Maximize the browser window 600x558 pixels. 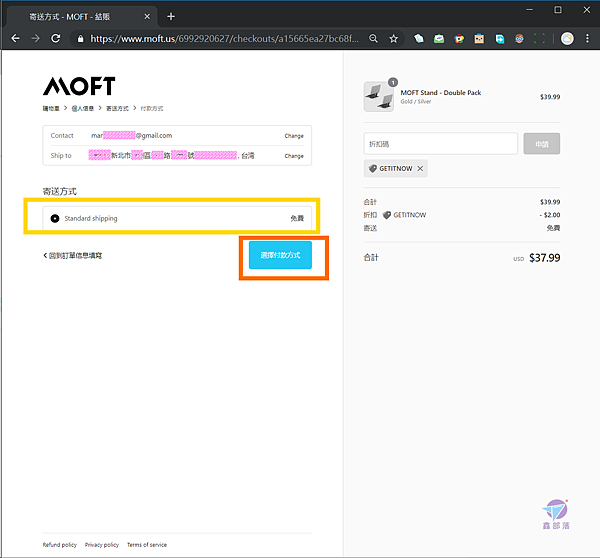point(558,10)
